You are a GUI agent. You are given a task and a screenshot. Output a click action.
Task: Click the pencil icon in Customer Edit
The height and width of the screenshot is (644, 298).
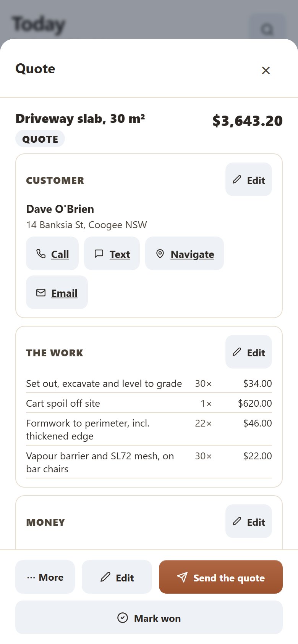237,179
